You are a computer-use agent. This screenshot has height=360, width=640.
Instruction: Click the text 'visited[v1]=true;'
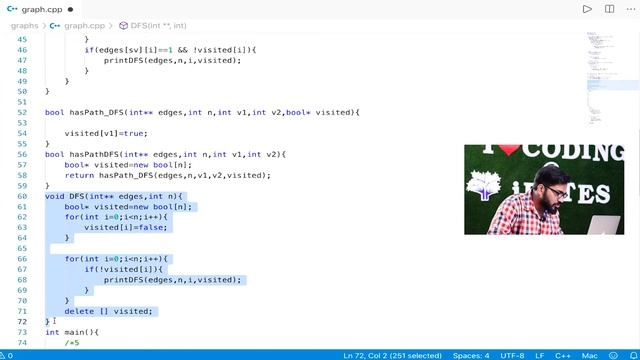pos(106,133)
